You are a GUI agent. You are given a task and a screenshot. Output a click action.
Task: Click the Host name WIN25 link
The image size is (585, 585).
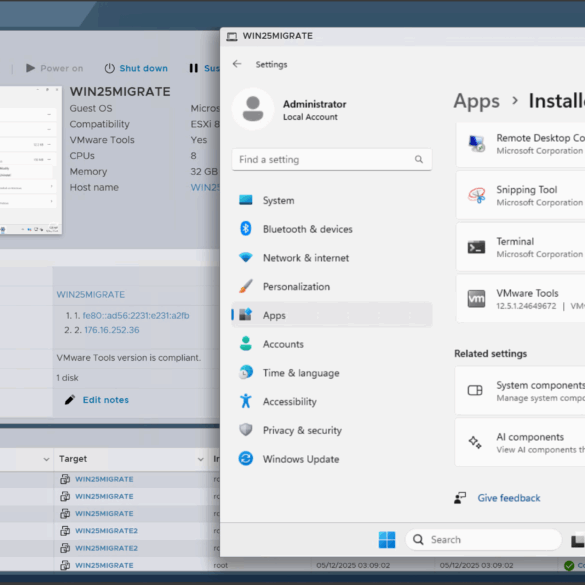(205, 187)
